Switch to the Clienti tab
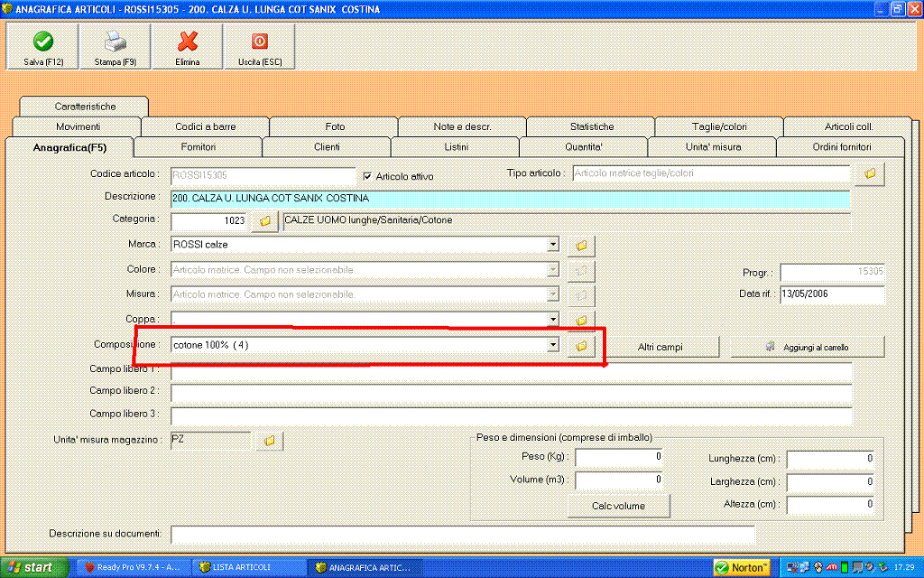 [327, 147]
